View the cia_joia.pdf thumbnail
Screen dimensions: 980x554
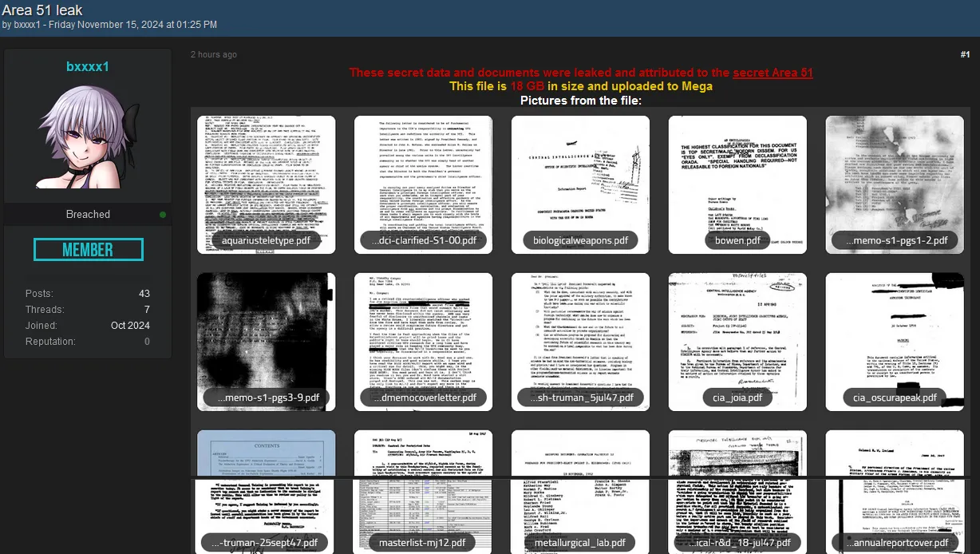pos(737,341)
